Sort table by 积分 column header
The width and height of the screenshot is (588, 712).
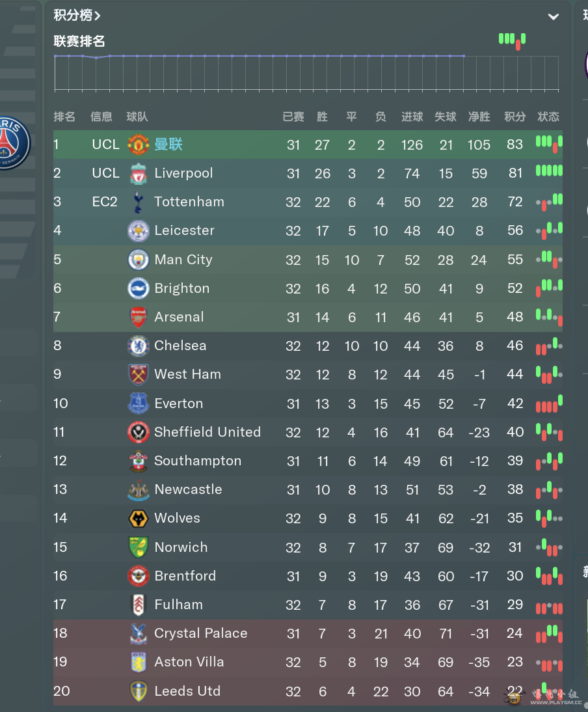tap(515, 116)
